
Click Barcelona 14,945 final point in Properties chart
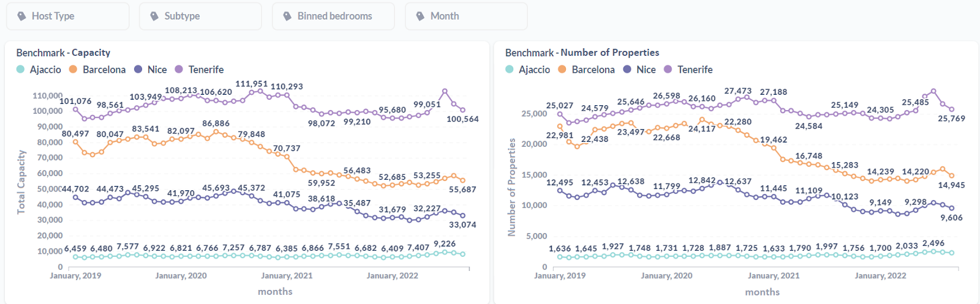point(951,176)
